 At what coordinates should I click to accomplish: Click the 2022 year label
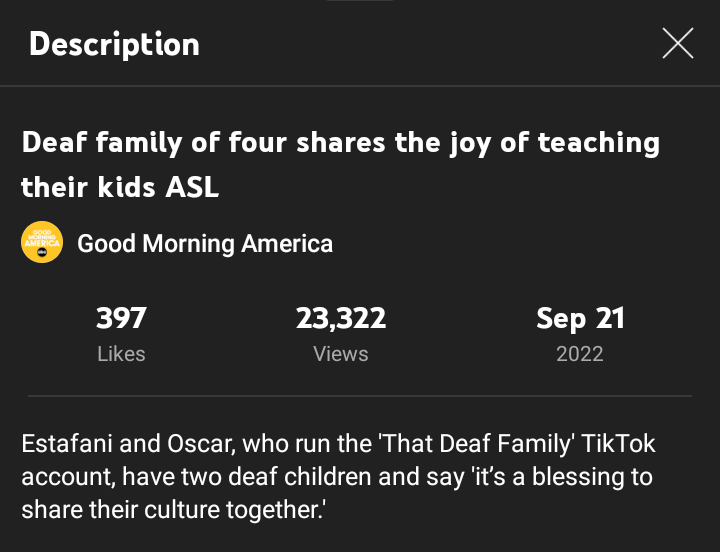point(580,354)
